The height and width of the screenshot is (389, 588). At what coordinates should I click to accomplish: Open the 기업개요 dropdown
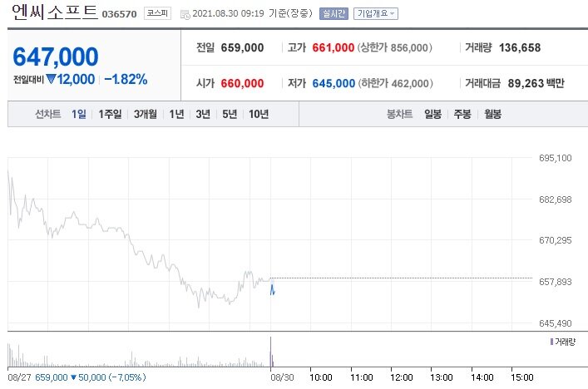click(x=376, y=14)
